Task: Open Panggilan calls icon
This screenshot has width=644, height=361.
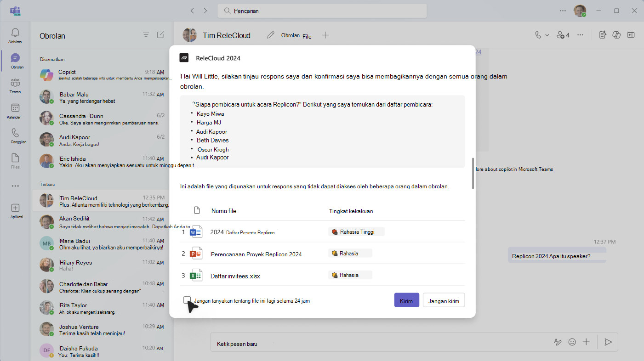Action: 15,133
